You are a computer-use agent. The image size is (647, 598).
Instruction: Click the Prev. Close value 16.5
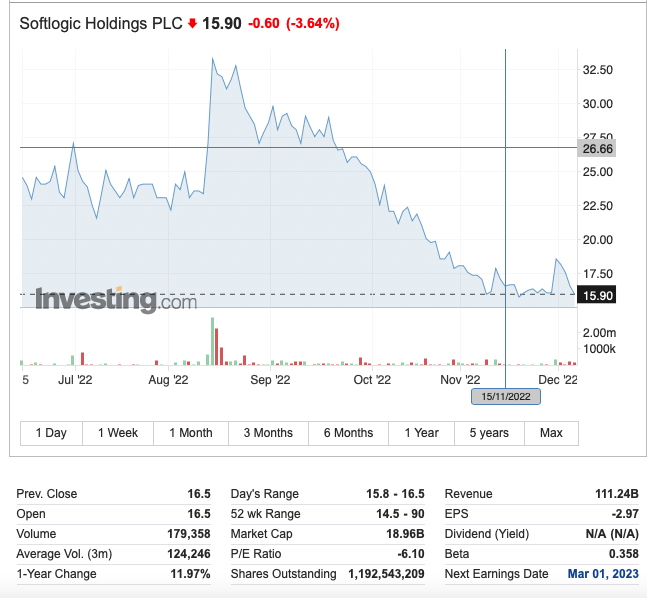click(x=199, y=494)
